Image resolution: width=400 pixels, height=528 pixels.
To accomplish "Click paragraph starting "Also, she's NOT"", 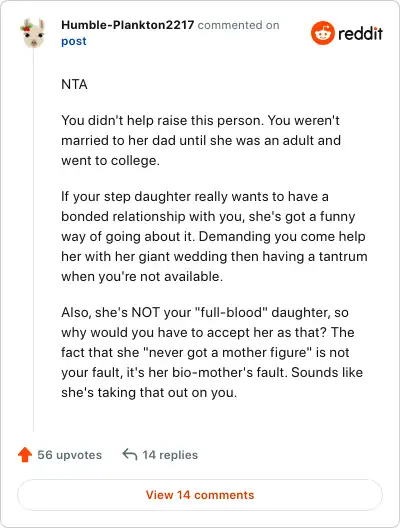I will 212,352.
